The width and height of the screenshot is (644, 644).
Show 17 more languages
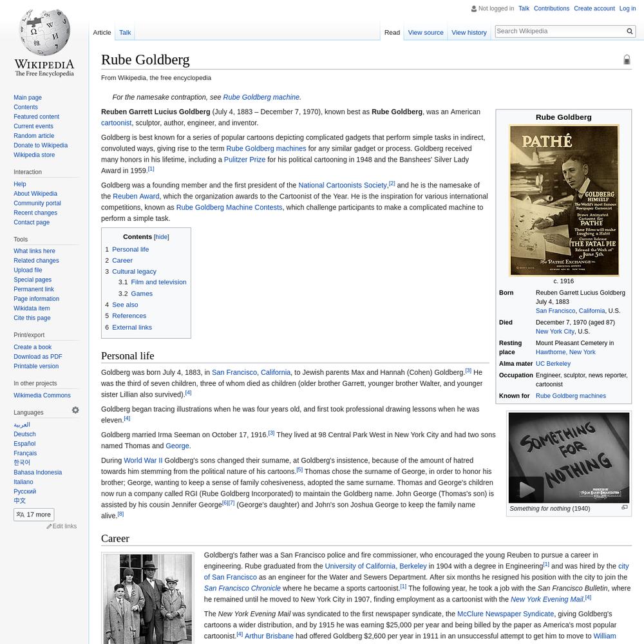33,515
